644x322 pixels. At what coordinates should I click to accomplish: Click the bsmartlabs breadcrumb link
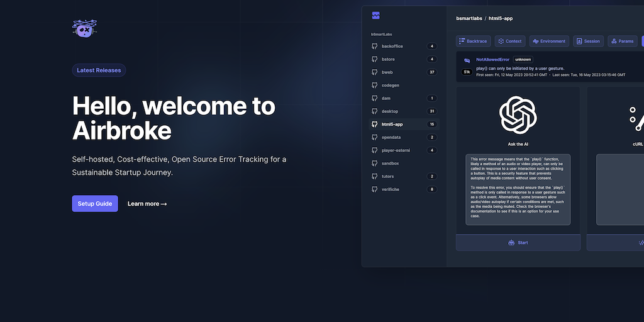click(x=469, y=18)
